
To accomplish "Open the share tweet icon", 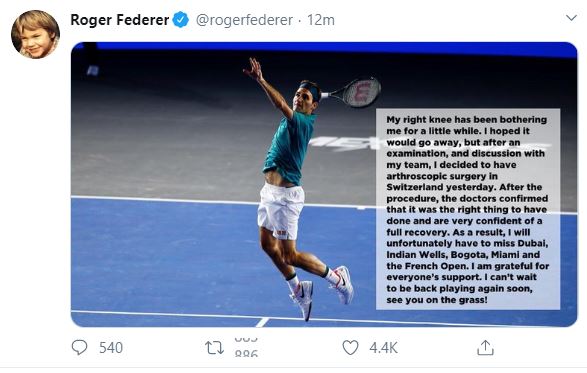I will [x=486, y=348].
